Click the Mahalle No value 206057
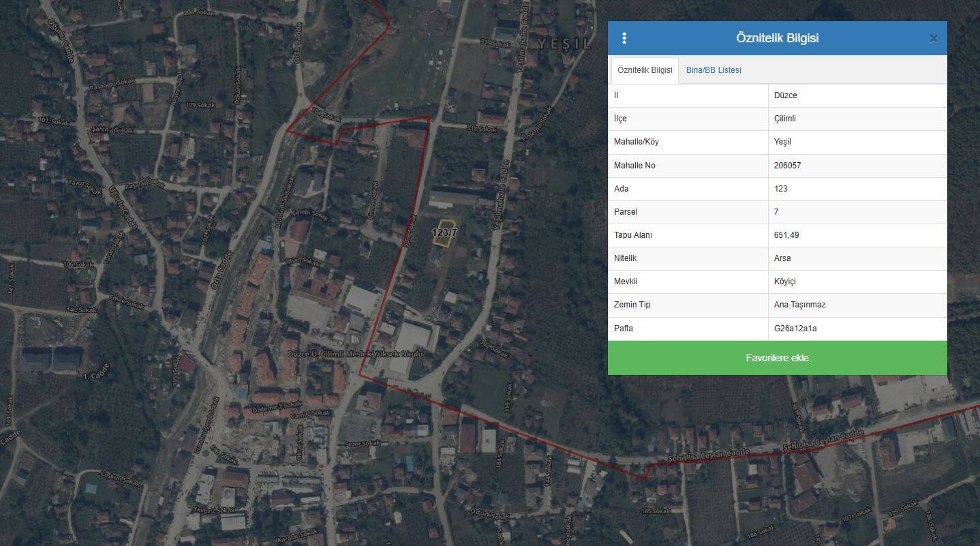The image size is (980, 546). click(x=788, y=166)
